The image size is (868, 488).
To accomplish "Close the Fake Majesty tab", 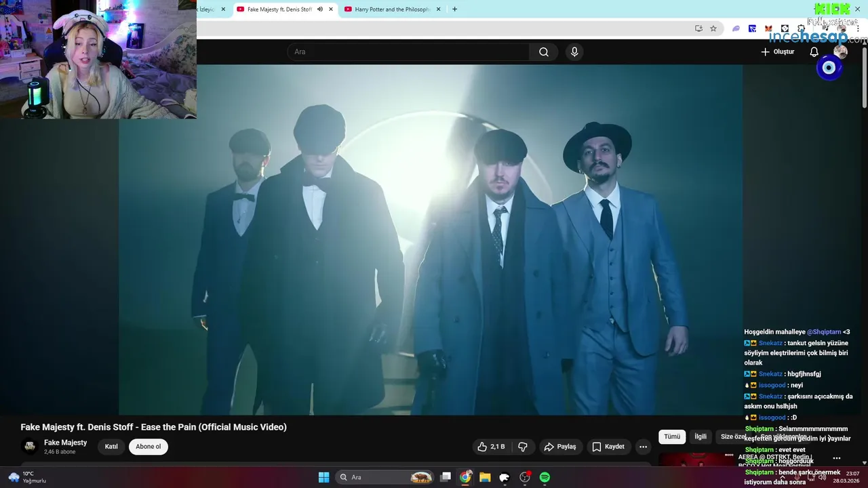I will click(x=331, y=9).
